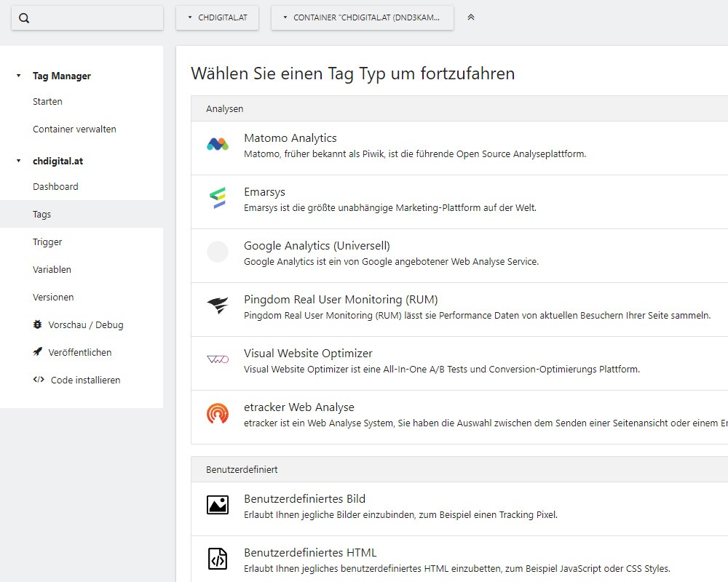
Task: Open Versionen in the sidebar
Action: pos(53,297)
